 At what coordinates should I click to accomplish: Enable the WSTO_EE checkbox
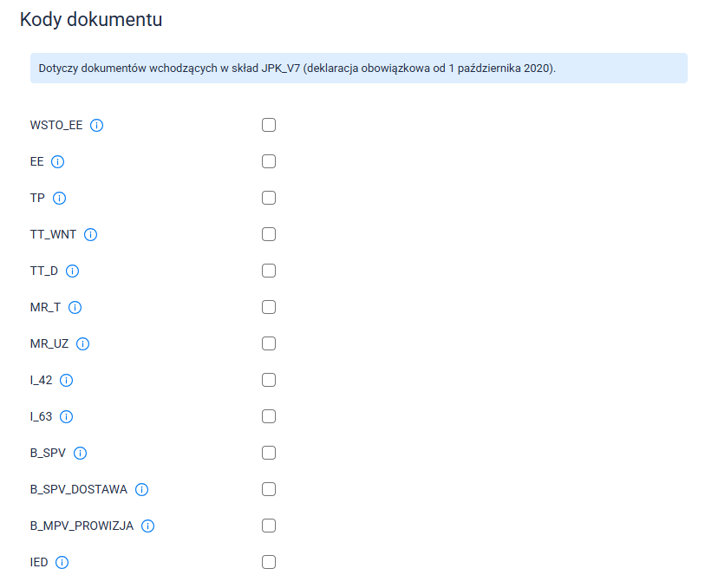click(x=269, y=125)
